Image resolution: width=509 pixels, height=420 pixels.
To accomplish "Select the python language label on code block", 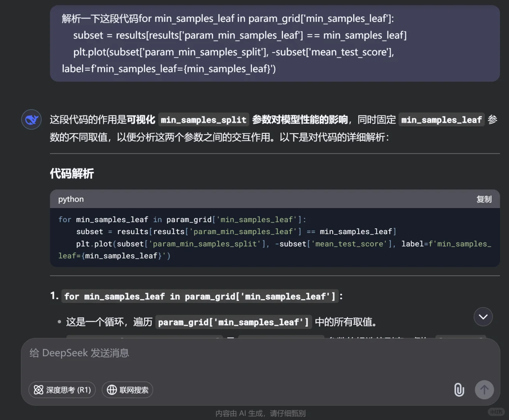I will pos(71,199).
